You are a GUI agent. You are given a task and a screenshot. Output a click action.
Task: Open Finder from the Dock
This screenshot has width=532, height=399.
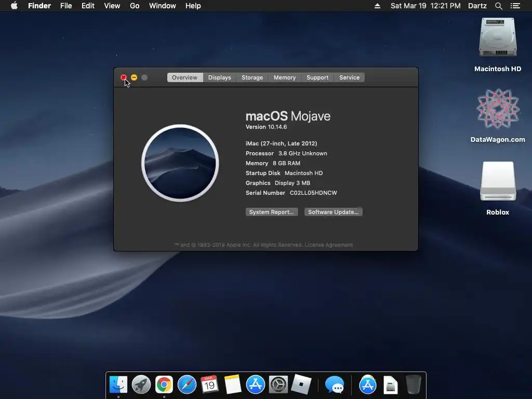coord(118,385)
